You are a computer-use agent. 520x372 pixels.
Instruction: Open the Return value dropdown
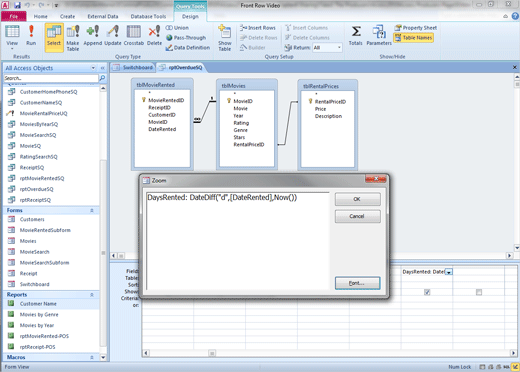tap(339, 48)
